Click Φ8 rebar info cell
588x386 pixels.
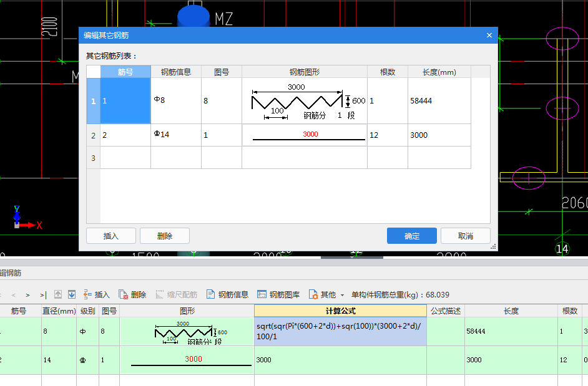click(176, 101)
